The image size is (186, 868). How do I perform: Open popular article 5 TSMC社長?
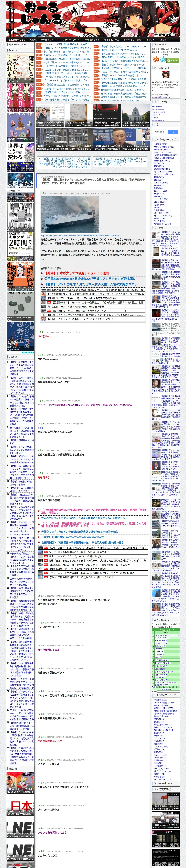[x=22, y=432]
